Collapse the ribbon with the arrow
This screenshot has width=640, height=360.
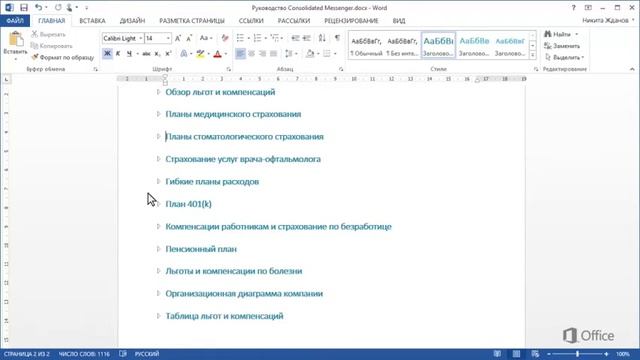pyautogui.click(x=632, y=69)
